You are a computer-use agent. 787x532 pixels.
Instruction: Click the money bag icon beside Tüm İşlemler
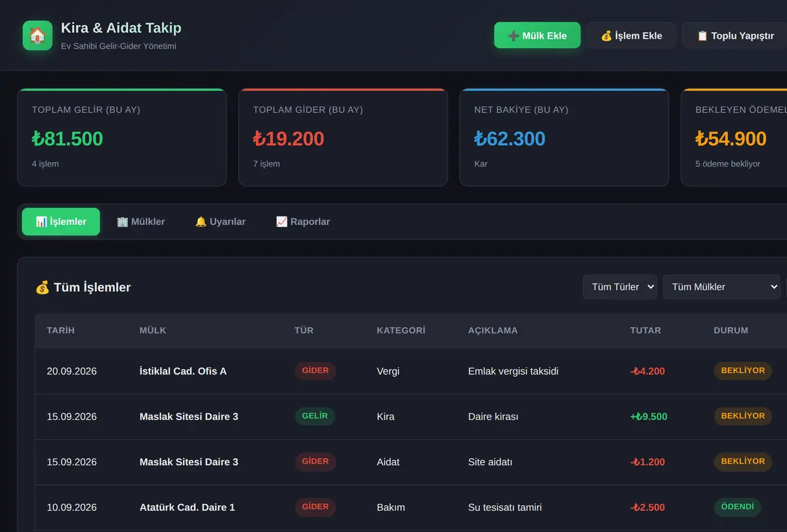42,287
